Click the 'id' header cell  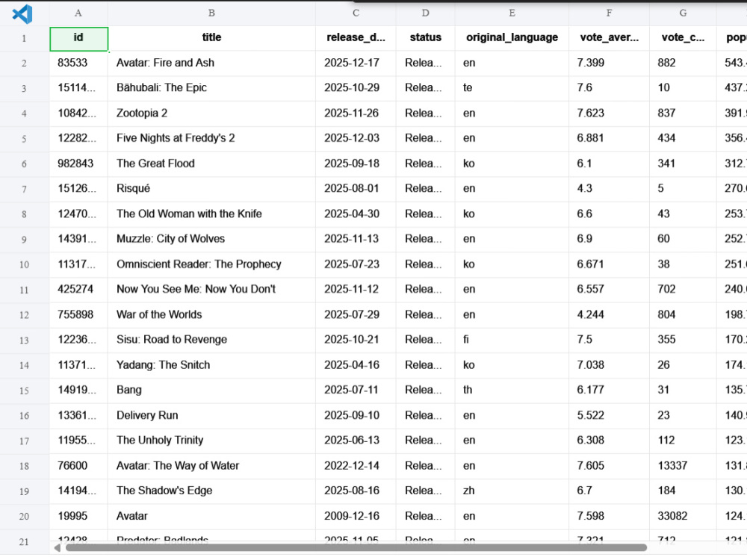(78, 38)
